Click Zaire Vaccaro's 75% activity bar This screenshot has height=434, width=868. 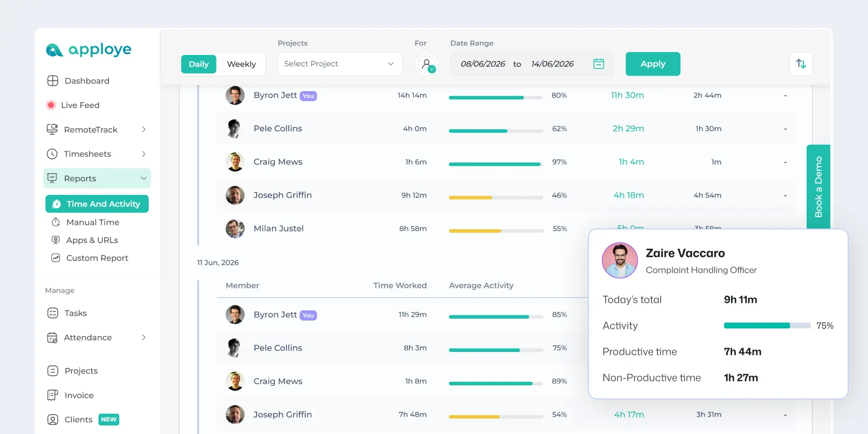(x=767, y=325)
